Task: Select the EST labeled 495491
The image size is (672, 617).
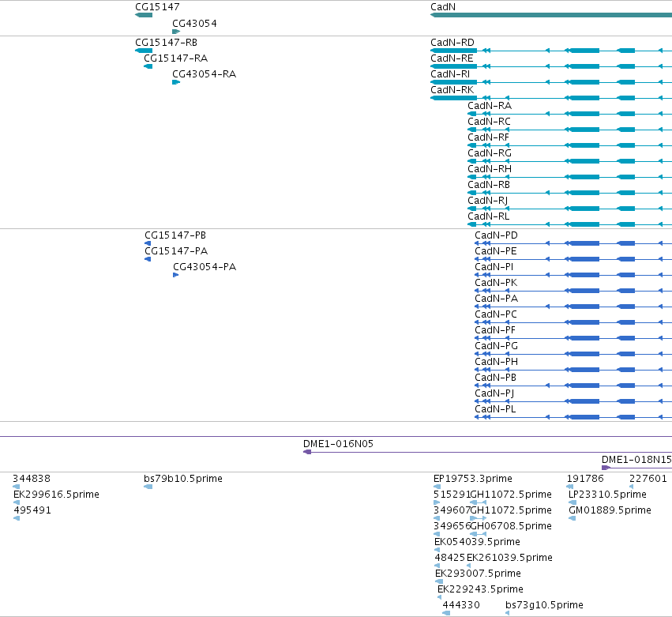Action: (32, 510)
